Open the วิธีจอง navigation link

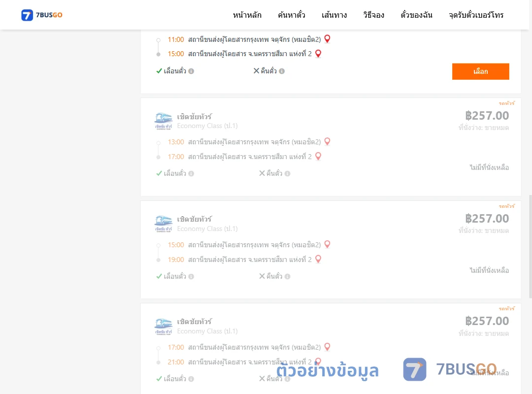click(x=373, y=15)
